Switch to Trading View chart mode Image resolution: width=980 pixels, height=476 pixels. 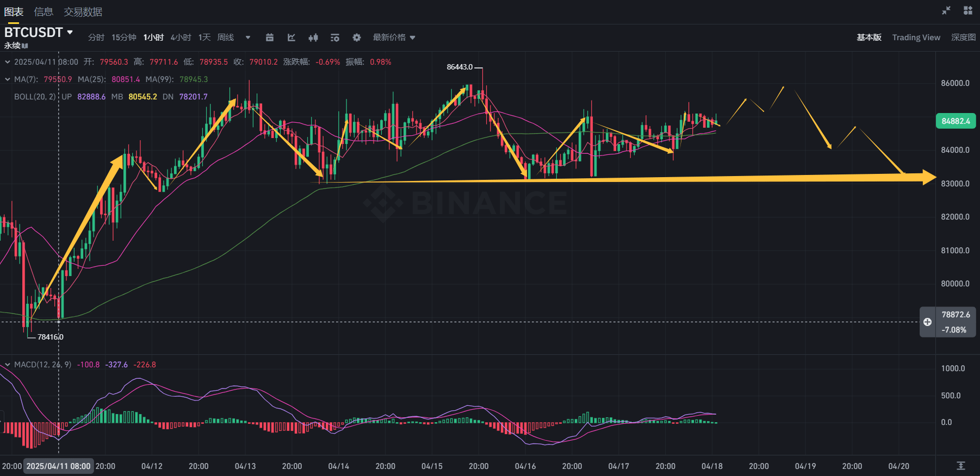point(916,37)
